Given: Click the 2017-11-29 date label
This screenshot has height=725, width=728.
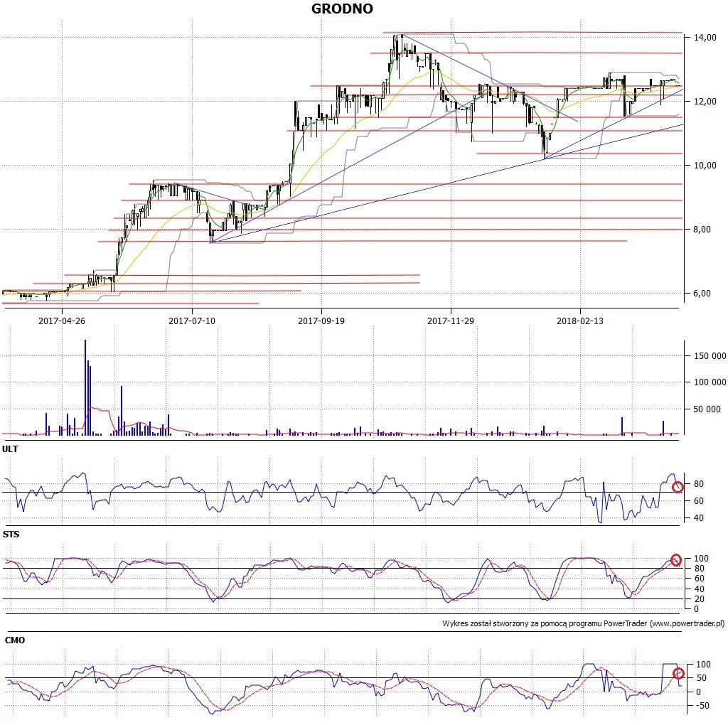Looking at the screenshot, I should point(451,321).
